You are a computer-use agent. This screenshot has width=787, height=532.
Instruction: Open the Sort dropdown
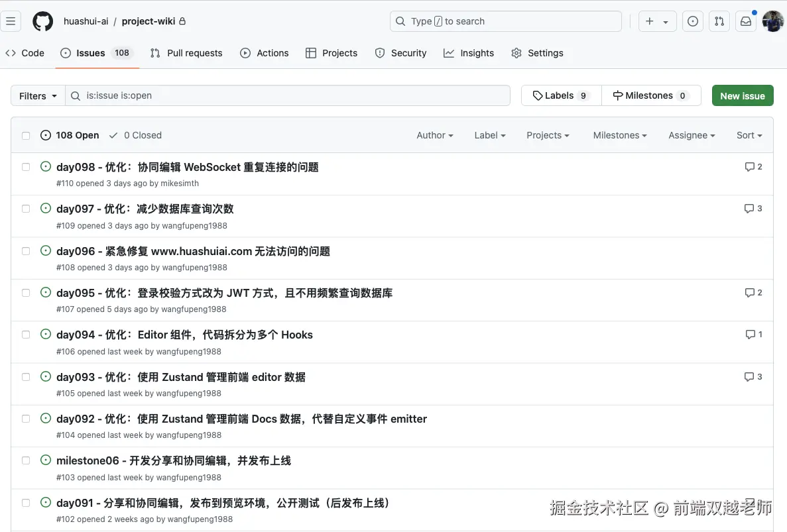point(748,135)
